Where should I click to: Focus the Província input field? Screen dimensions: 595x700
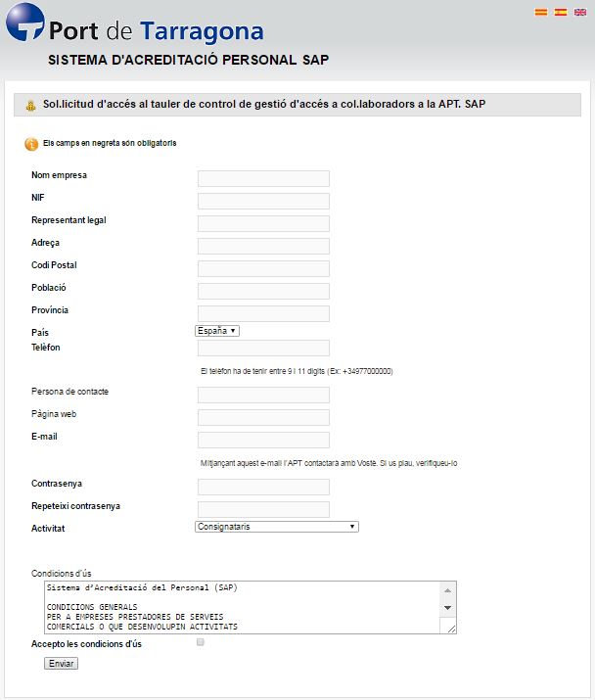pos(263,313)
